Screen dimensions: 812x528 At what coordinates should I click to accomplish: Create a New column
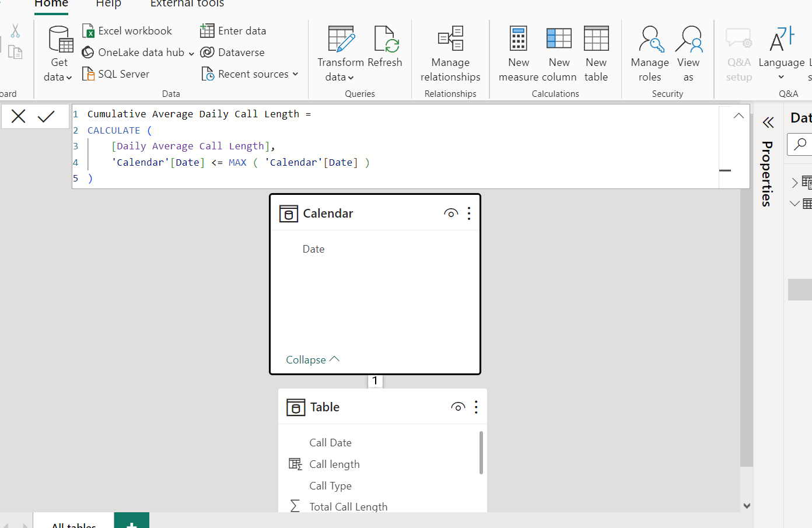pos(559,54)
